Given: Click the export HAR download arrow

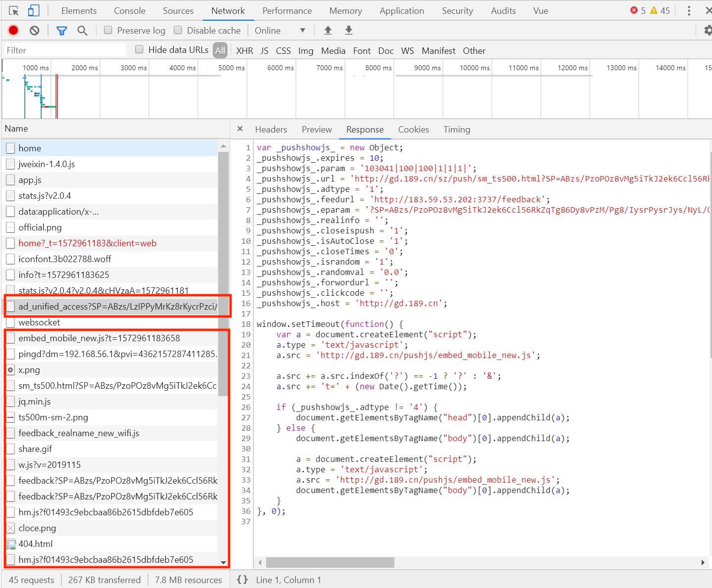Looking at the screenshot, I should (x=349, y=31).
